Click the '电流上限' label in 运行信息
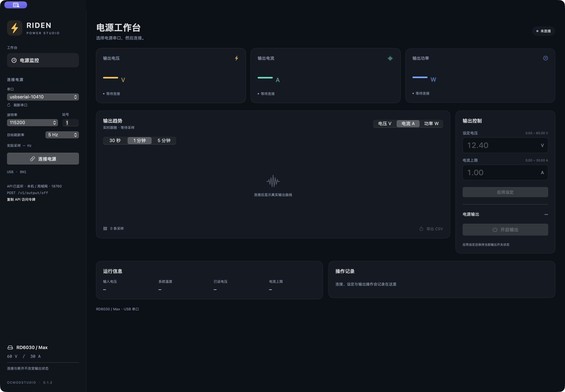The height and width of the screenshot is (392, 565). 276,282
